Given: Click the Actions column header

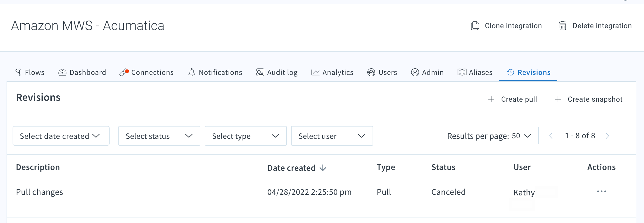Looking at the screenshot, I should [602, 167].
